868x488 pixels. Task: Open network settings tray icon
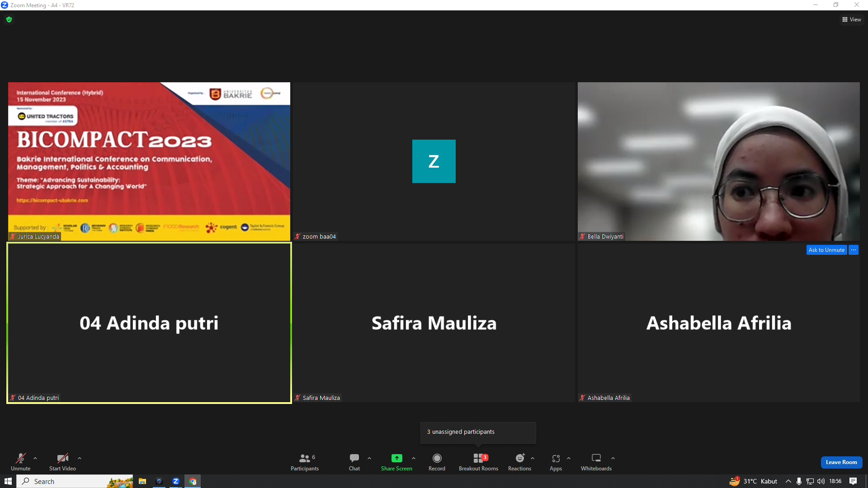(x=810, y=481)
